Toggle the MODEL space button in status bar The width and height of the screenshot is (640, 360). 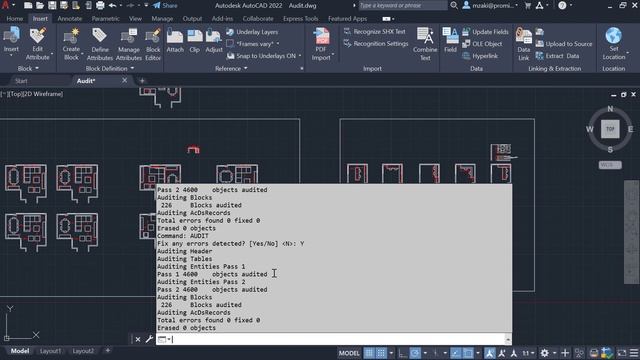(349, 353)
